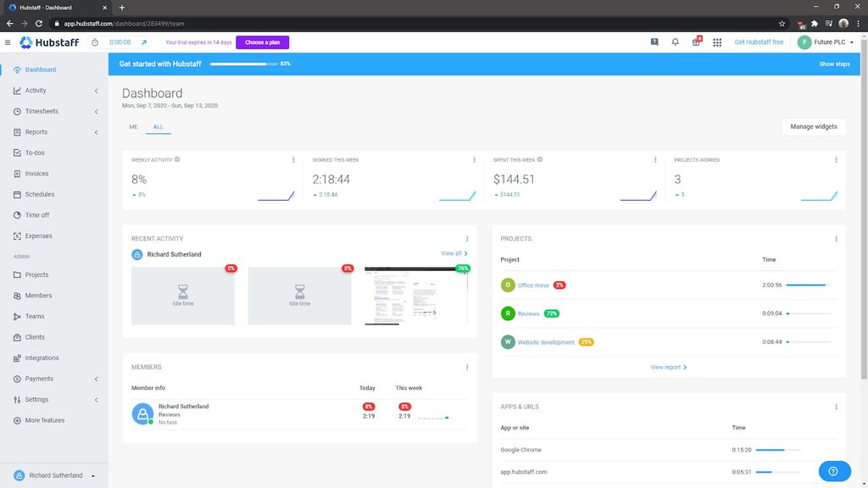The height and width of the screenshot is (488, 868).
Task: Open the gift box promotions icon
Action: click(x=695, y=41)
